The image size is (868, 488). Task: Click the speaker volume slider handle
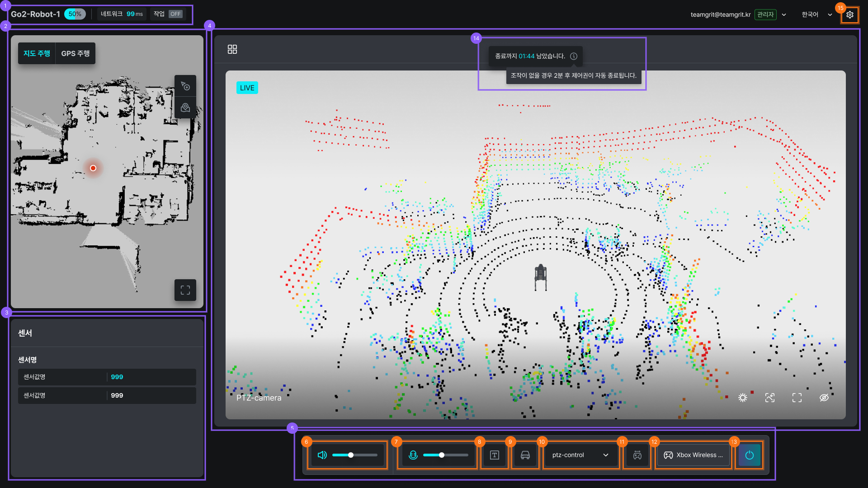(351, 455)
